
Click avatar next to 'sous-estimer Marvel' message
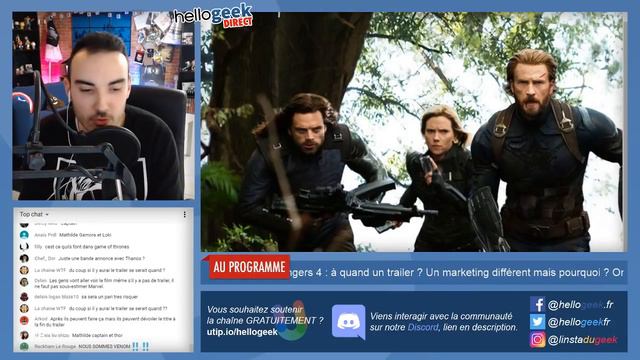point(24,282)
